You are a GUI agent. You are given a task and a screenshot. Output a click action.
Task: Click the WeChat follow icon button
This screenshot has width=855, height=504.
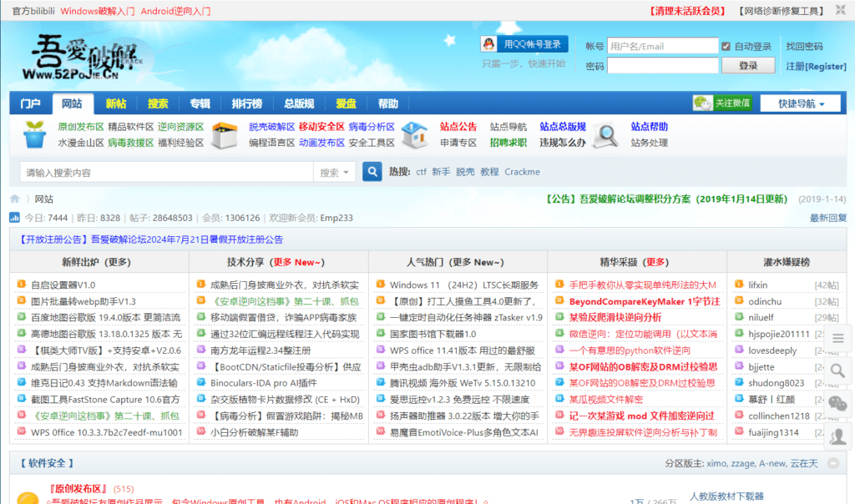click(722, 103)
